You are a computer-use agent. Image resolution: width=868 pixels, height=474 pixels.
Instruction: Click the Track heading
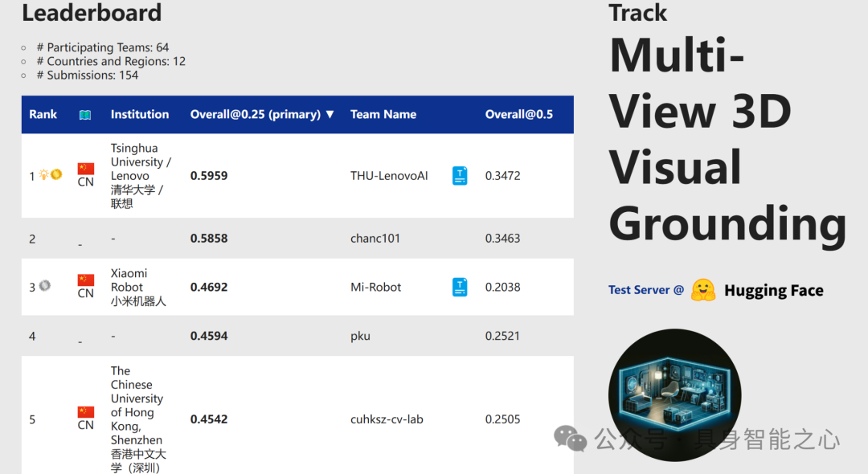pyautogui.click(x=637, y=12)
